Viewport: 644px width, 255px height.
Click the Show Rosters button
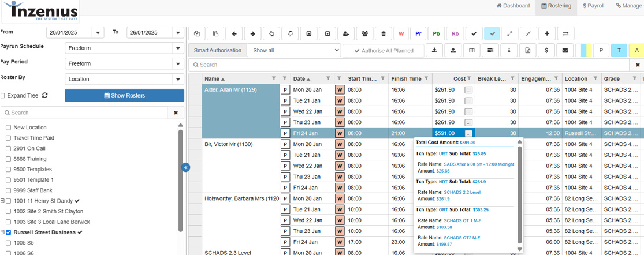tap(124, 96)
